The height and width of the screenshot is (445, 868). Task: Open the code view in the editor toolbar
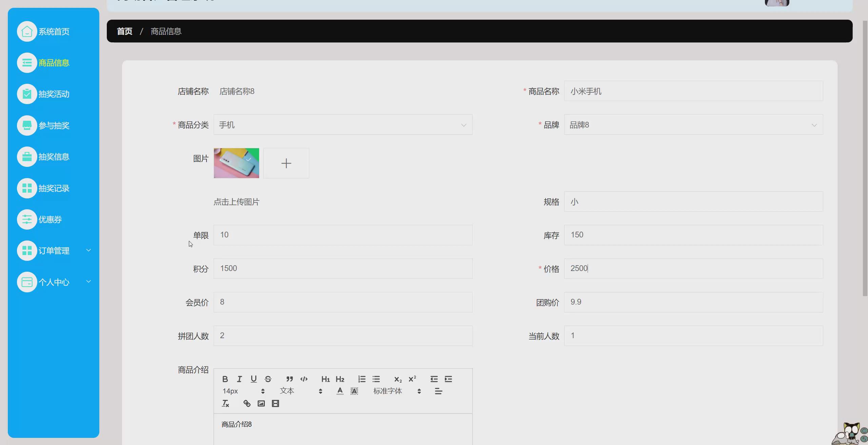pyautogui.click(x=304, y=379)
